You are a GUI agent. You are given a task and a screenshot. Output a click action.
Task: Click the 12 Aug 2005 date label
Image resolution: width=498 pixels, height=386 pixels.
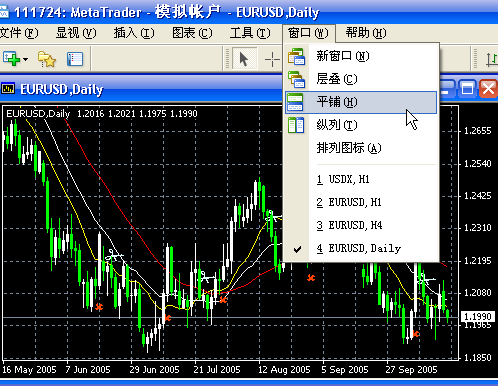pyautogui.click(x=284, y=370)
